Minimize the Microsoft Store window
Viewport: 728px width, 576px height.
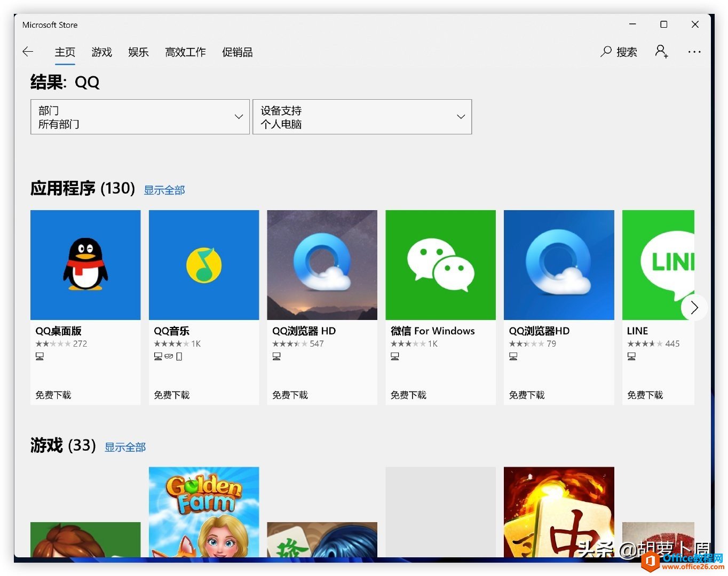tap(632, 25)
